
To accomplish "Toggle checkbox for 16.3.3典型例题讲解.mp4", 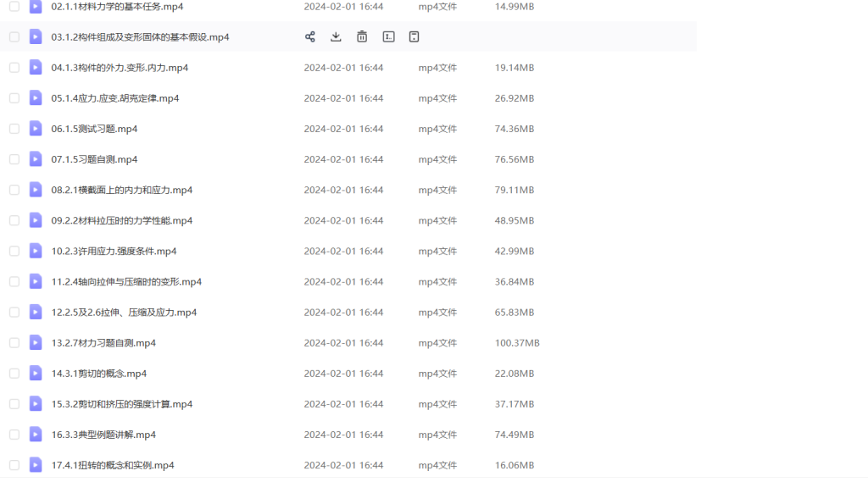I will pyautogui.click(x=14, y=435).
